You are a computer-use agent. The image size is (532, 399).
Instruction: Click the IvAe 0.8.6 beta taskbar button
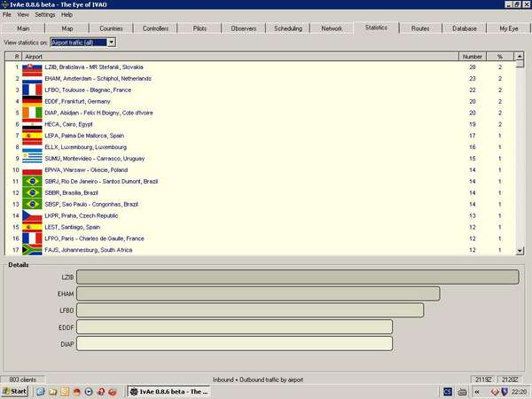pyautogui.click(x=169, y=392)
